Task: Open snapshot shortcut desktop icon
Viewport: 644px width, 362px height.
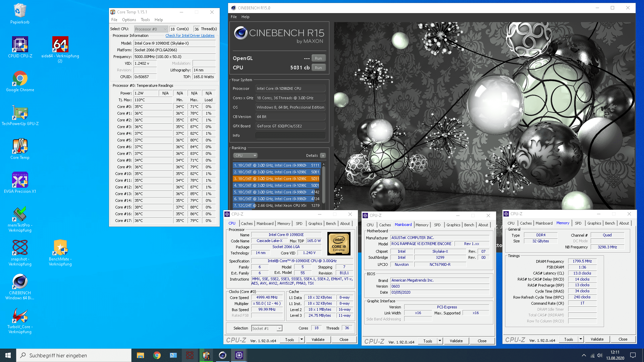Action: click(x=20, y=253)
